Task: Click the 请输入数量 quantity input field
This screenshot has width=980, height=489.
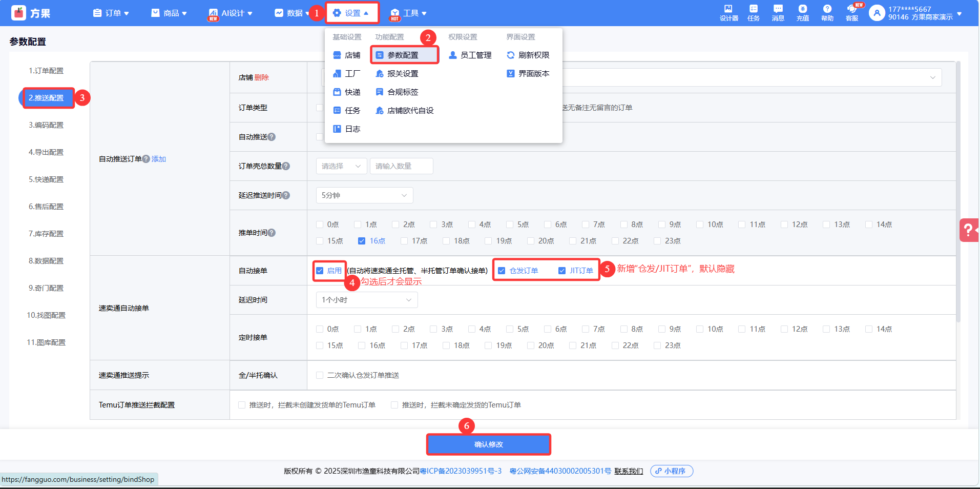Action: [401, 166]
